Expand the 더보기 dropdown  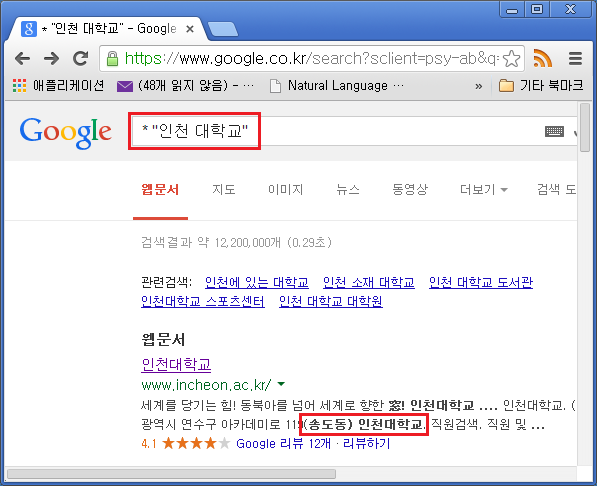point(484,189)
